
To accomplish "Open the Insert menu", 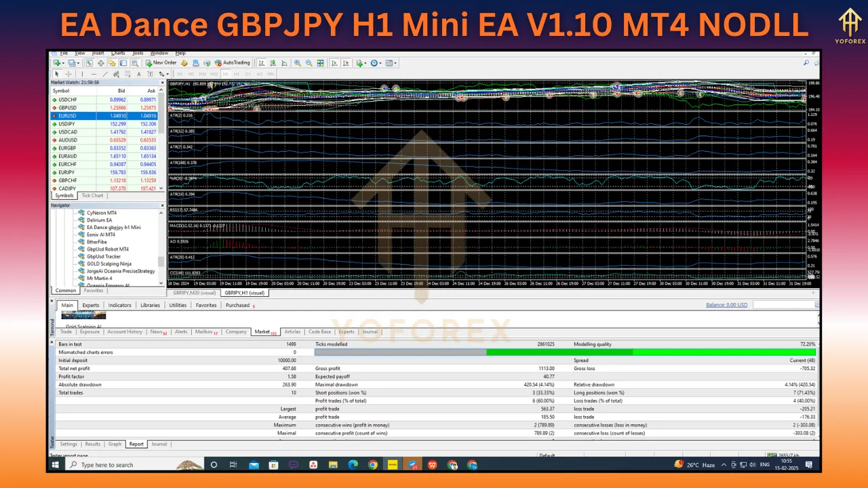I will point(98,53).
